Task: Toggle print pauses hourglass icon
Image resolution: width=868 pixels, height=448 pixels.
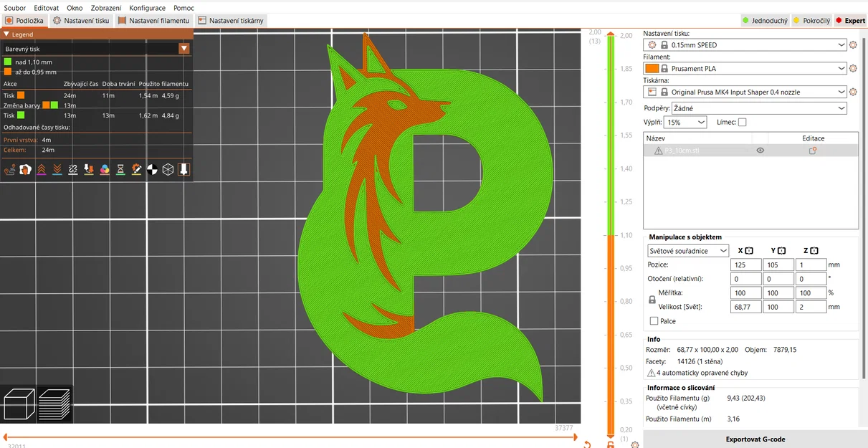Action: click(x=120, y=170)
